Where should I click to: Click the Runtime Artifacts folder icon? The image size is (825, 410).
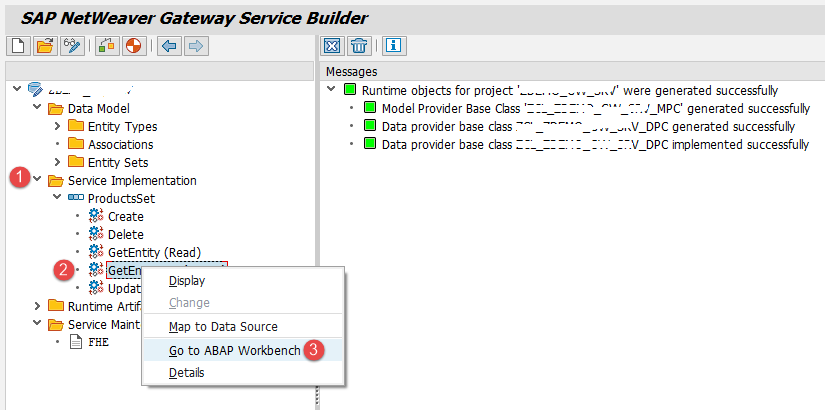pos(56,306)
